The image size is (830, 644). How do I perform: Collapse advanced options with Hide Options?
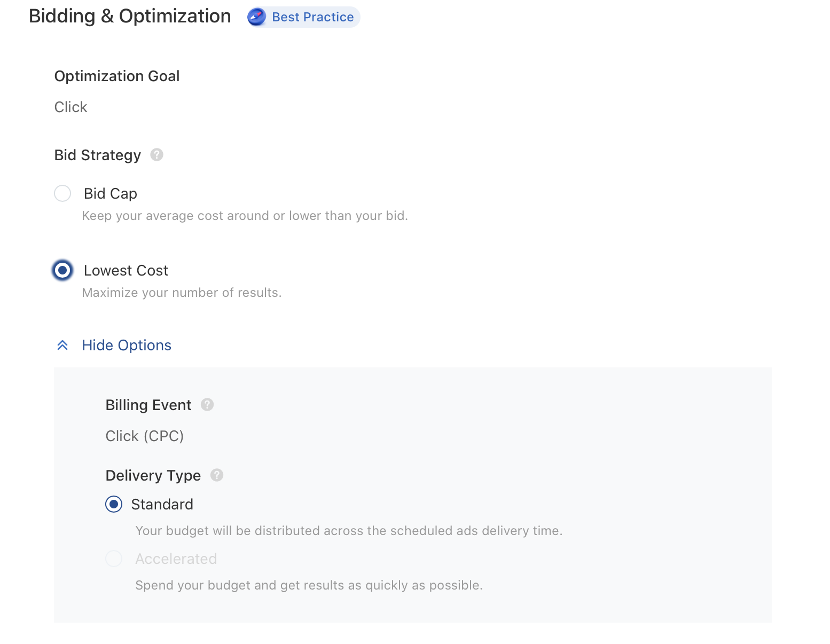(x=127, y=345)
